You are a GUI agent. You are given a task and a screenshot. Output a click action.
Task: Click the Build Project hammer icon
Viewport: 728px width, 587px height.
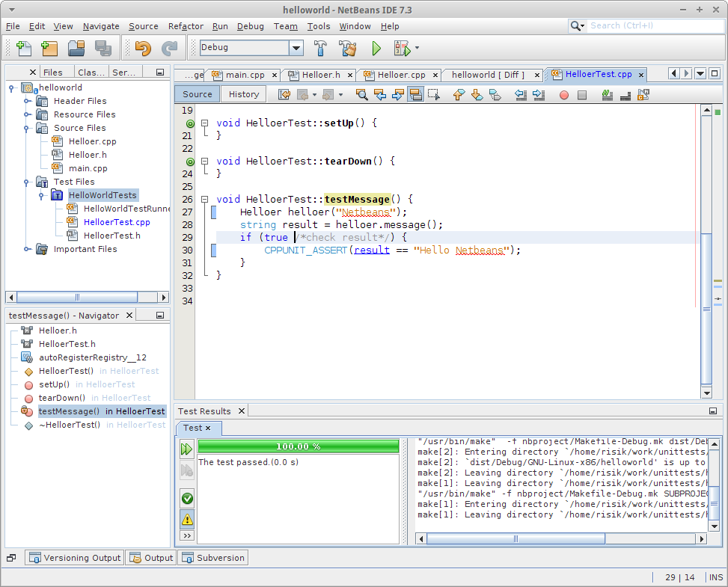[x=320, y=49]
